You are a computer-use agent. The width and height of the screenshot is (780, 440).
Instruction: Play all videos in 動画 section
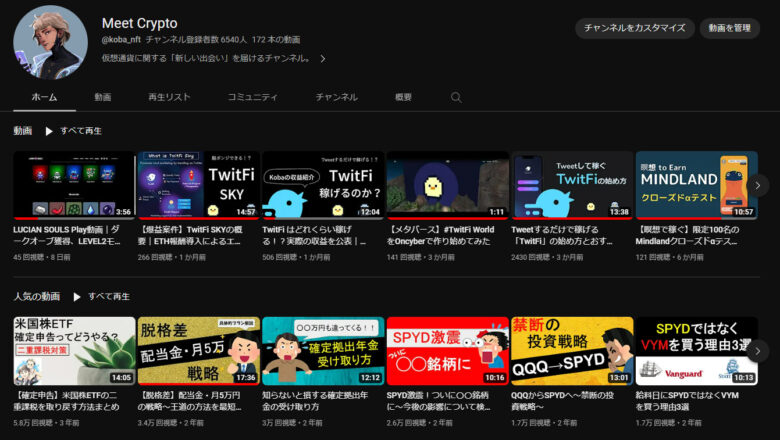[72, 131]
